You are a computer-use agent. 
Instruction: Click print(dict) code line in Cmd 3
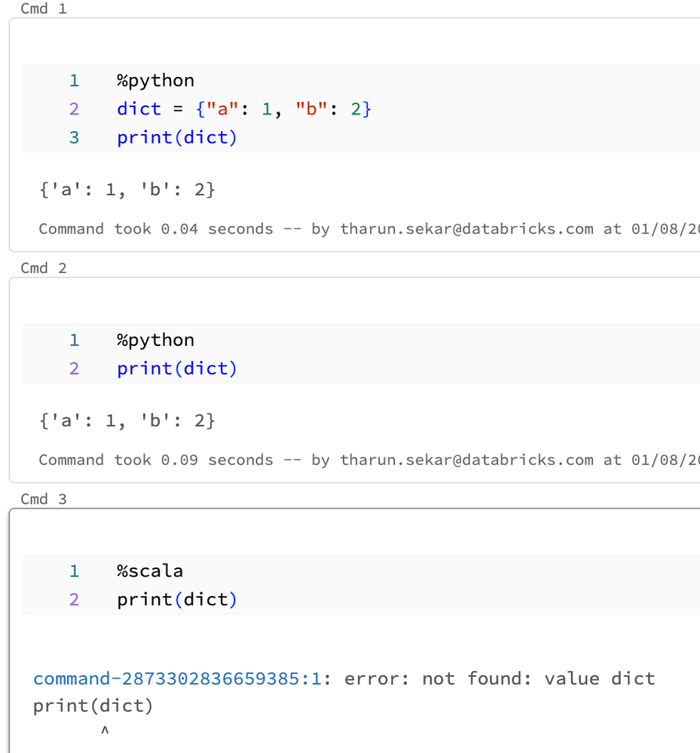click(176, 599)
